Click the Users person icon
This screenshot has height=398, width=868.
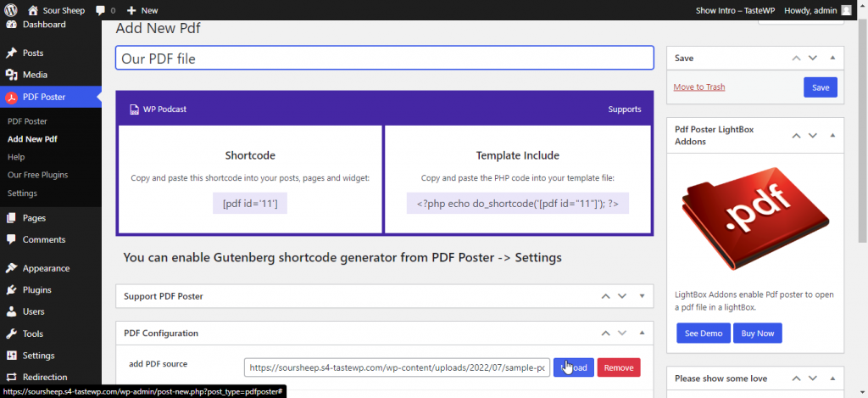click(x=11, y=311)
